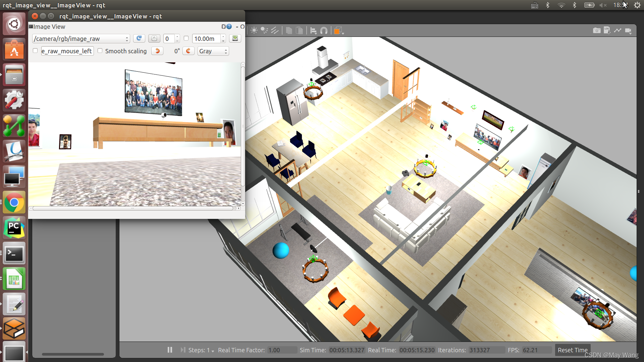
Task: Rotate image left (counter-clockwise)
Action: coord(157,51)
